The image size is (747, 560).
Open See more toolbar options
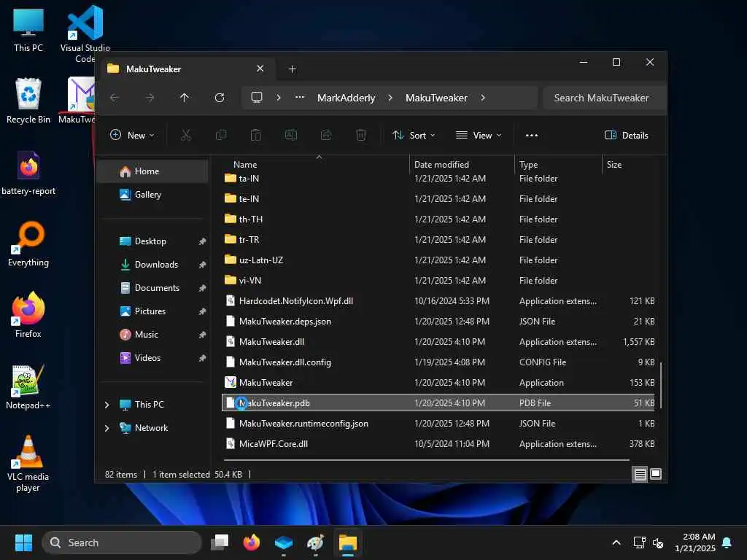[532, 135]
